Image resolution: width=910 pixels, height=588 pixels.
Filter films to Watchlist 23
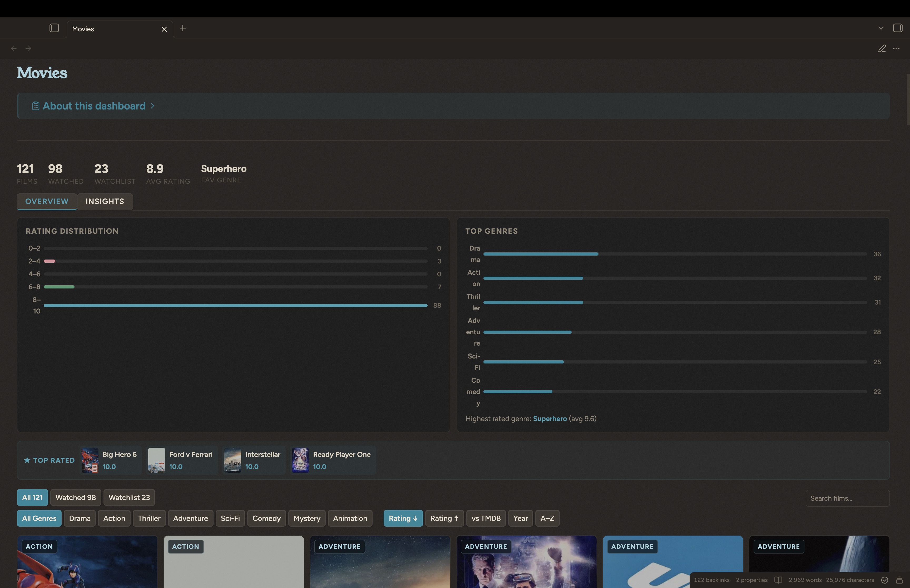tap(129, 497)
